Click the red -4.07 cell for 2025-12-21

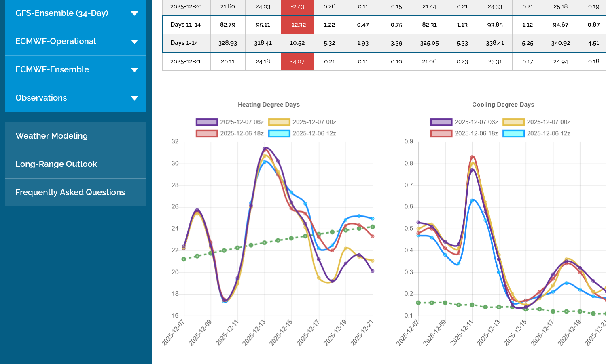point(297,61)
